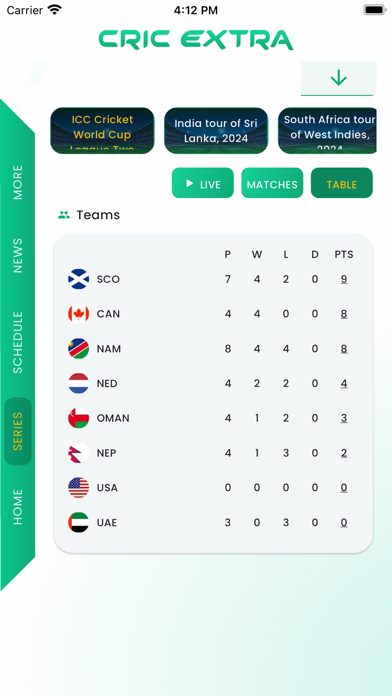Viewport: 392px width, 696px height.
Task: Select ICC Cricket World Cup series card
Action: tap(102, 130)
